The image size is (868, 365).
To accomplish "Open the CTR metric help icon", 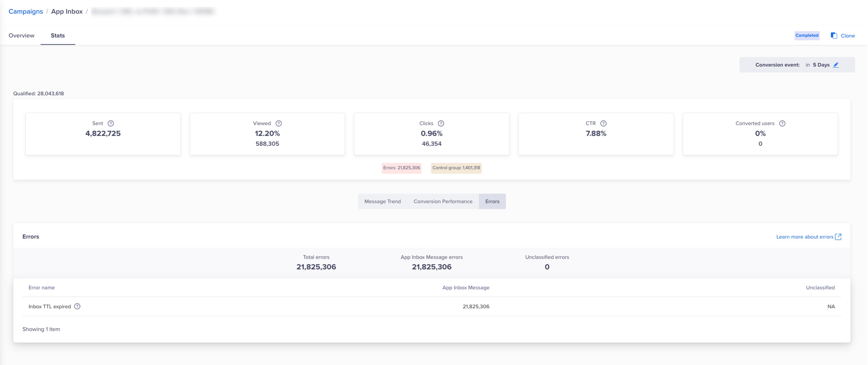I will [603, 123].
